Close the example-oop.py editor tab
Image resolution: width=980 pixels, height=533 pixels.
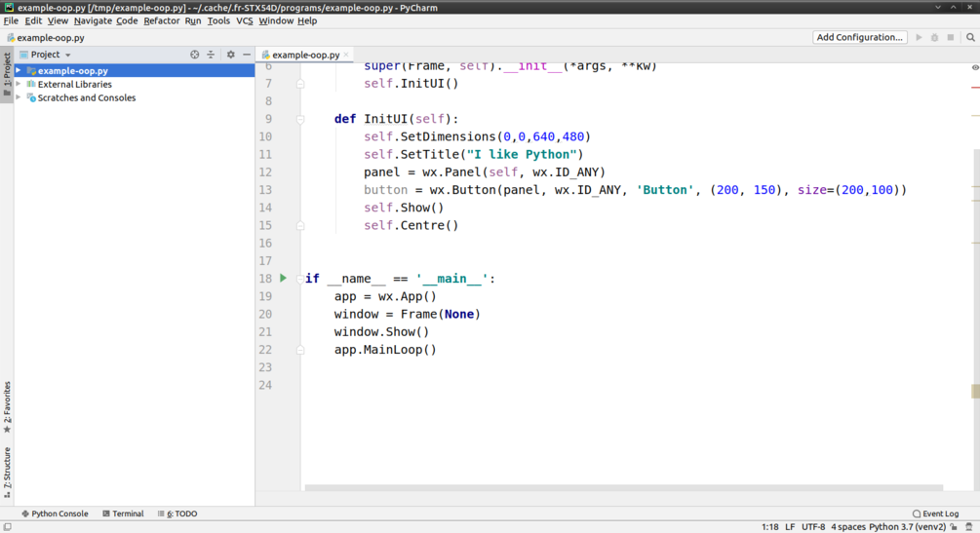(x=346, y=55)
